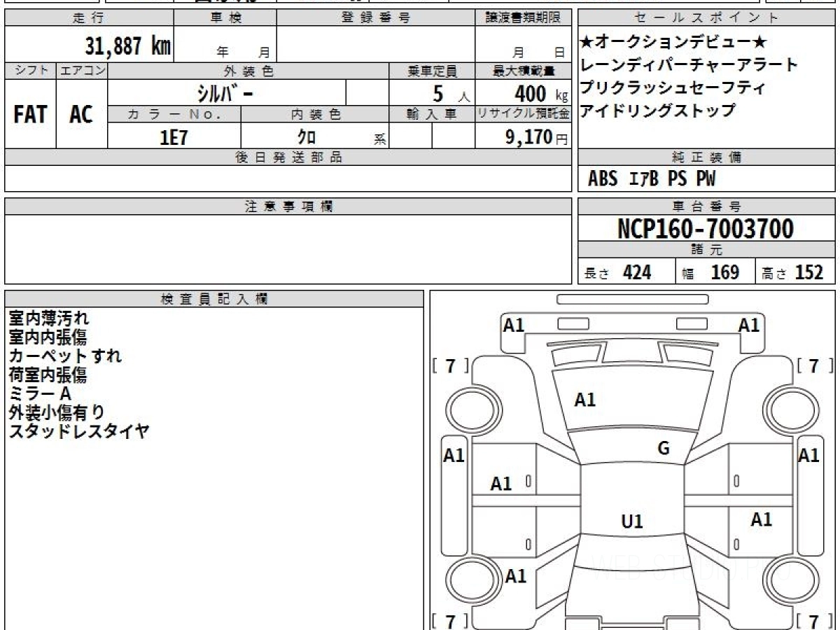This screenshot has height=630, width=840.
Task: Select the 荷室内張傷 inspector note
Action: pyautogui.click(x=48, y=375)
